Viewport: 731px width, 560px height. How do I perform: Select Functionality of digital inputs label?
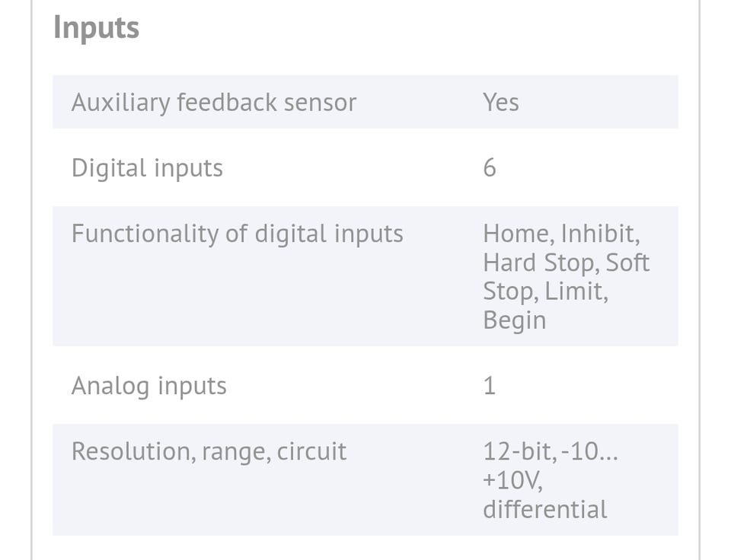click(238, 234)
